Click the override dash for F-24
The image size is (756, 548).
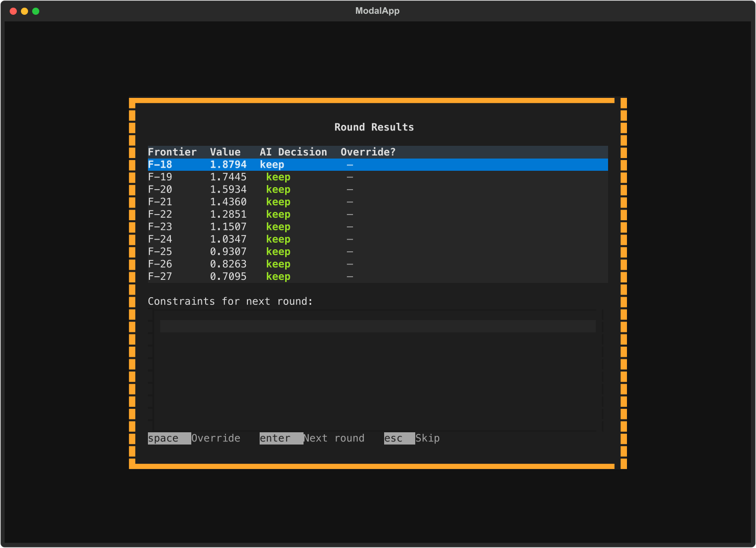pos(350,239)
